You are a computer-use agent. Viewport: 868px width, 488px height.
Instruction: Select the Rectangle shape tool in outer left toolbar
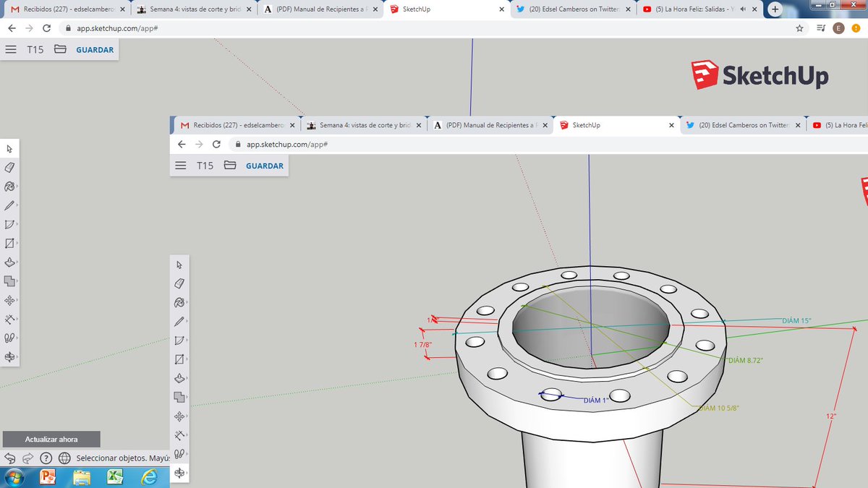pyautogui.click(x=9, y=243)
